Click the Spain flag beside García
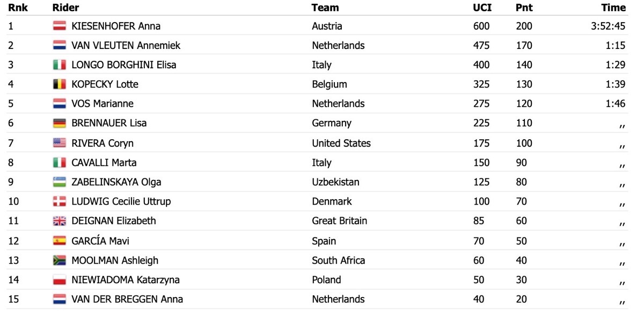Viewport: 644px width, 311px height. [59, 241]
